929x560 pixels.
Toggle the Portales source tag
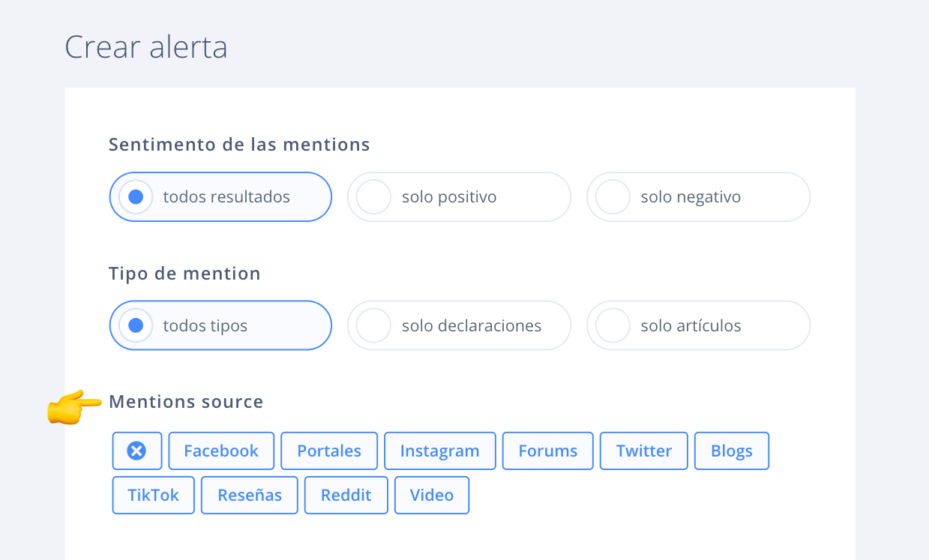click(x=329, y=451)
